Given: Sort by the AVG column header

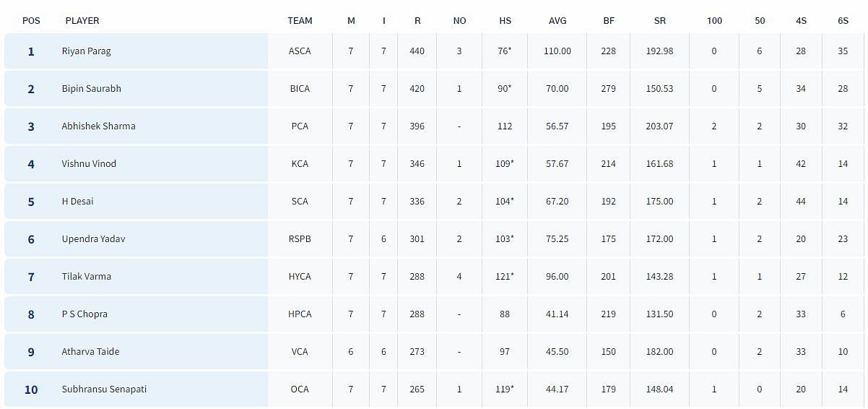Looking at the screenshot, I should point(557,21).
